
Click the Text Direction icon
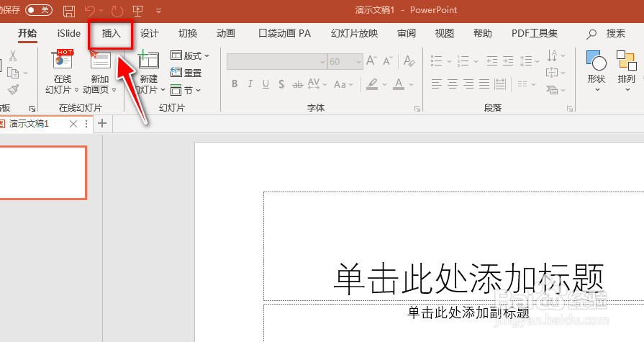point(553,55)
